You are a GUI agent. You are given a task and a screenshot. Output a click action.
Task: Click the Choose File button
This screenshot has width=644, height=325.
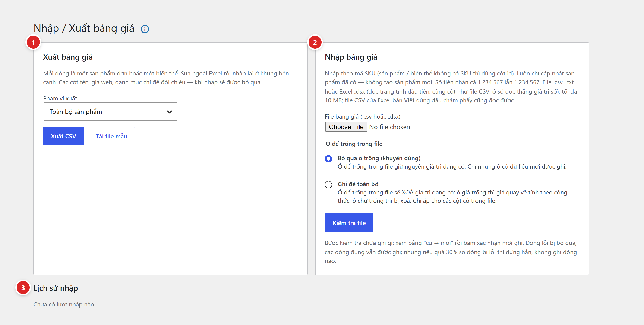[346, 127]
